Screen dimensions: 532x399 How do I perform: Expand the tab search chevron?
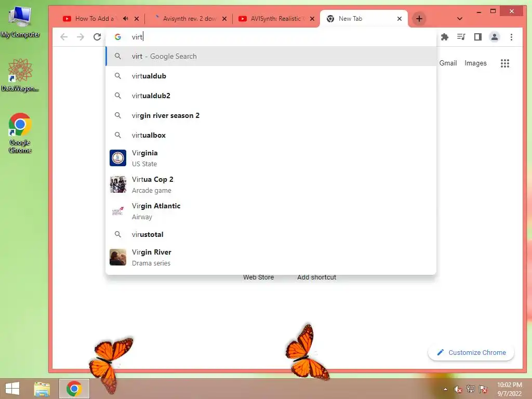click(459, 19)
